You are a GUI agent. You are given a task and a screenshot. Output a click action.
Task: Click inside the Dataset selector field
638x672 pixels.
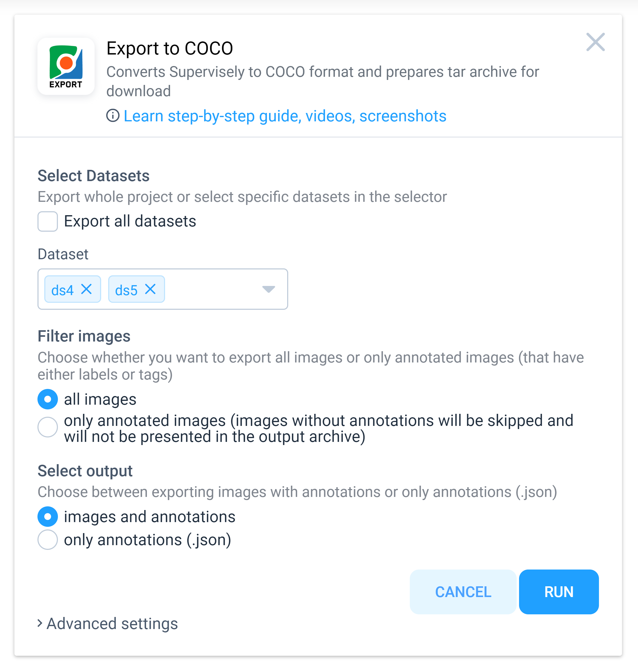click(214, 290)
